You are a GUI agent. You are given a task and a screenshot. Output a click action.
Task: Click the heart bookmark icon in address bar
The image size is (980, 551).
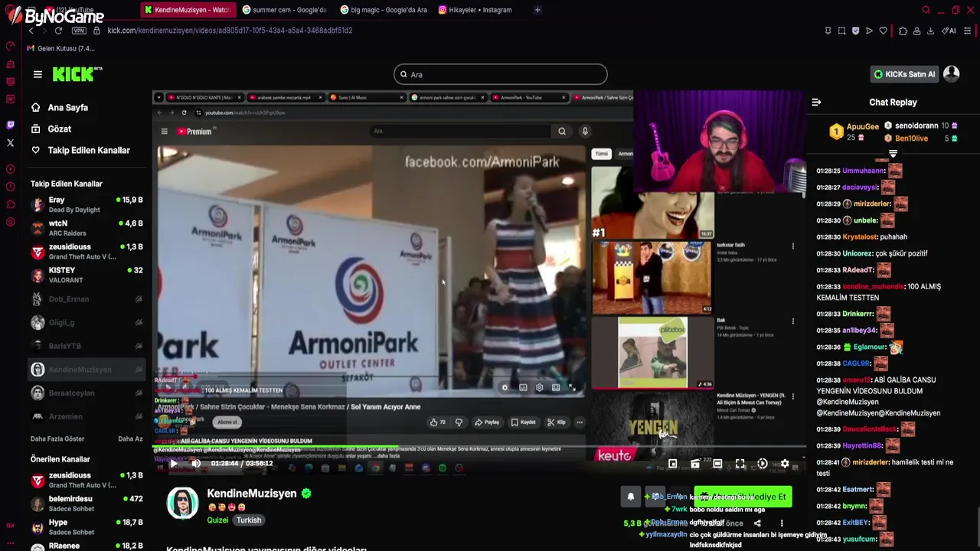click(x=883, y=31)
